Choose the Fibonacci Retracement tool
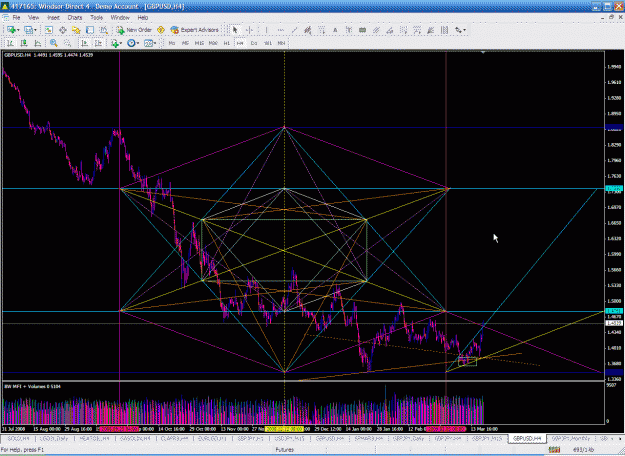Image resolution: width=625 pixels, height=456 pixels. pyautogui.click(x=322, y=30)
